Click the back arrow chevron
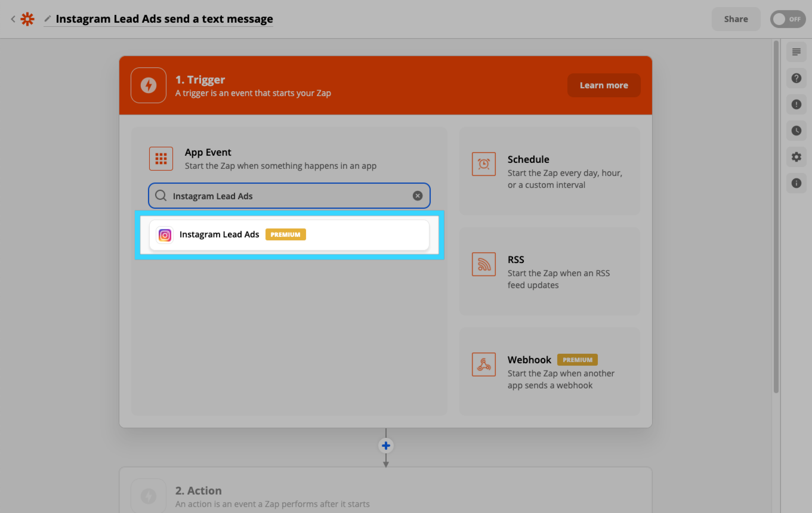This screenshot has width=812, height=513. coord(13,19)
